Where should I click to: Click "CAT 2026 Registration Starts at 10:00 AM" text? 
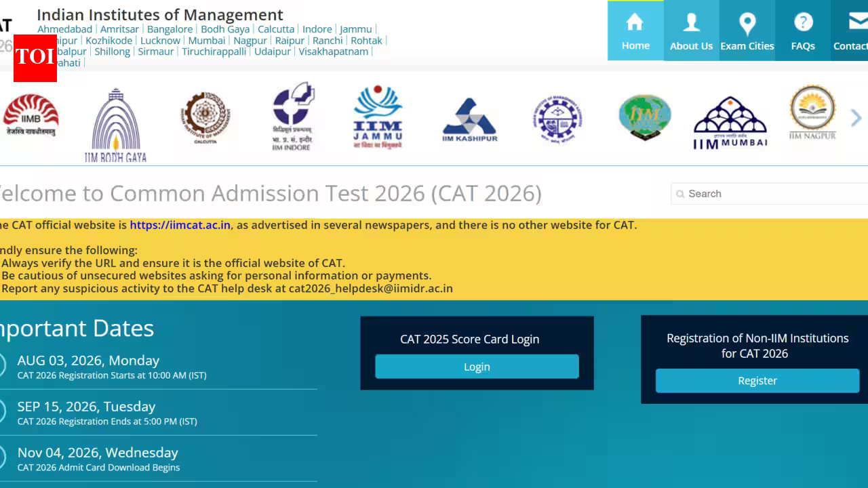point(112,375)
